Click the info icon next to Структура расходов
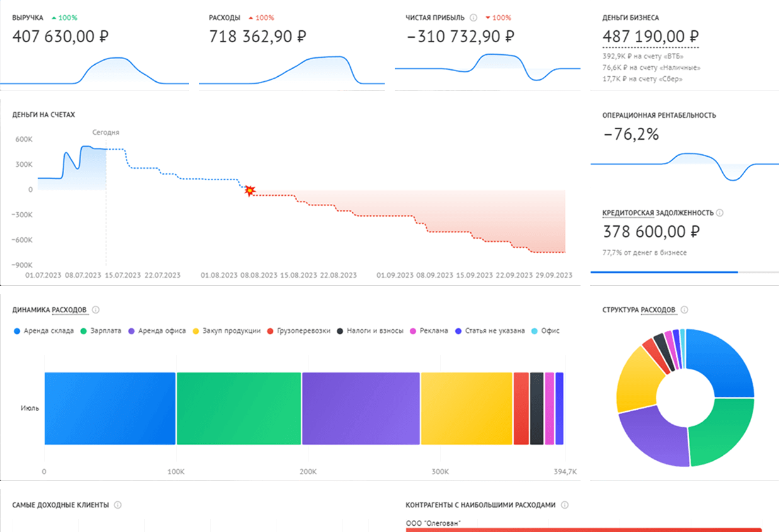Viewport: 782px width, 532px height. tap(684, 310)
